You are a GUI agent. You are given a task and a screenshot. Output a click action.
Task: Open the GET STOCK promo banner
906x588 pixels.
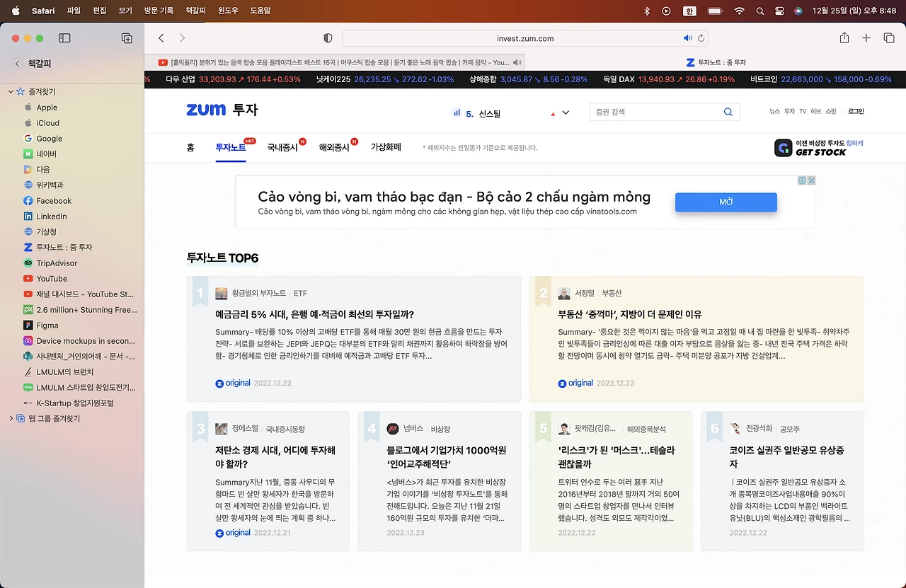[x=819, y=147]
